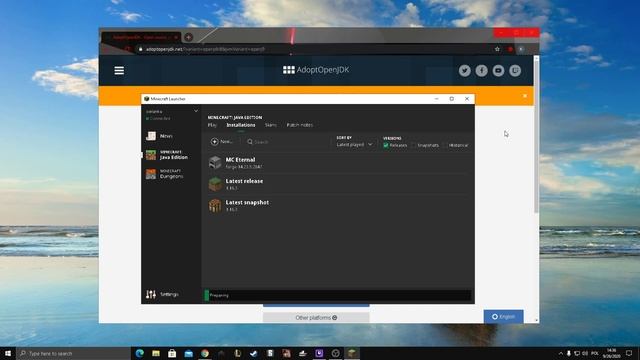Select the Installations tab
The image size is (640, 360).
pos(241,125)
